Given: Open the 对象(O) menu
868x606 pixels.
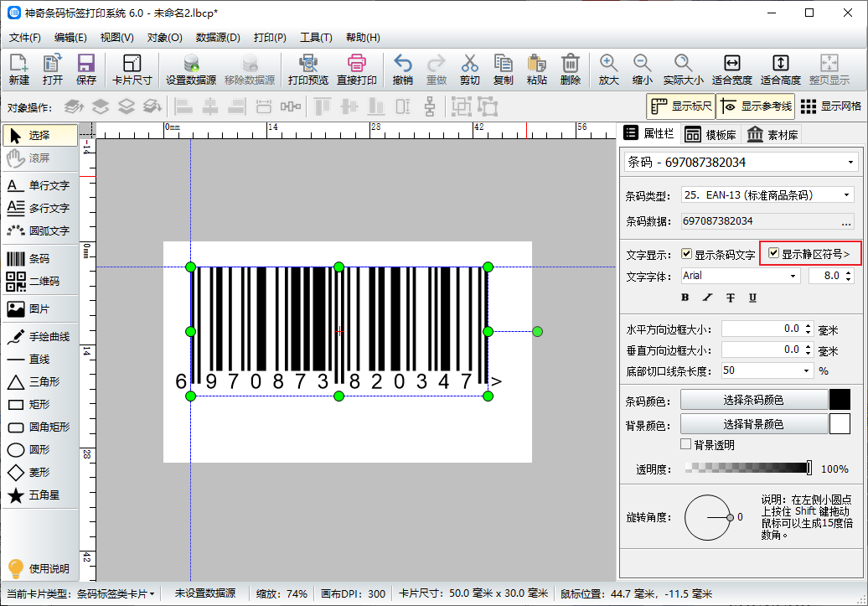Looking at the screenshot, I should 164,37.
